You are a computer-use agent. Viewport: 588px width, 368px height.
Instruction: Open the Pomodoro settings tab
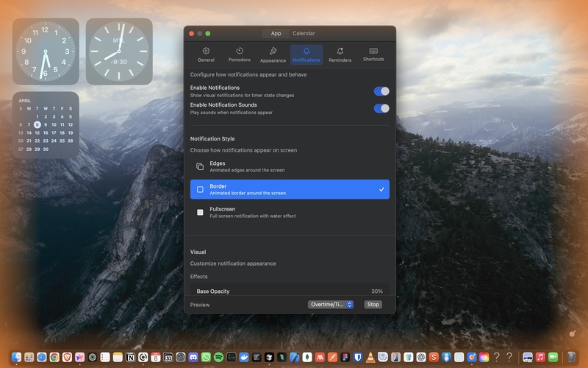[240, 54]
